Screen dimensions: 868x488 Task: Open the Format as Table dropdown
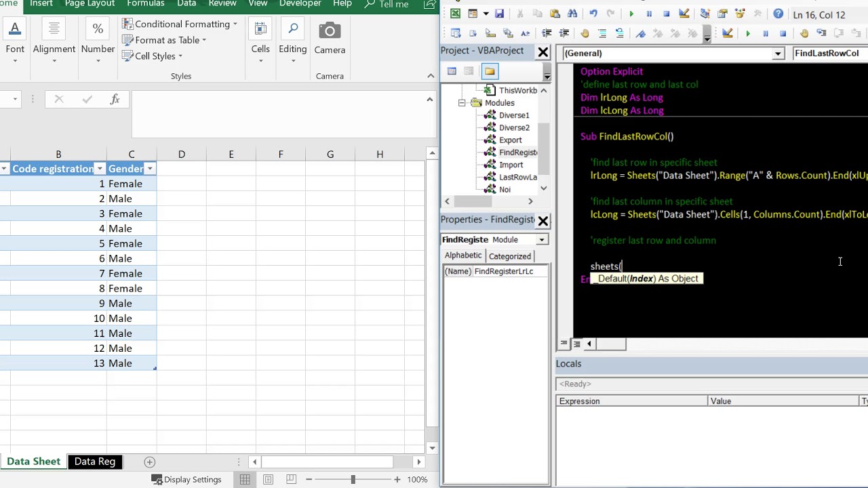pos(164,40)
